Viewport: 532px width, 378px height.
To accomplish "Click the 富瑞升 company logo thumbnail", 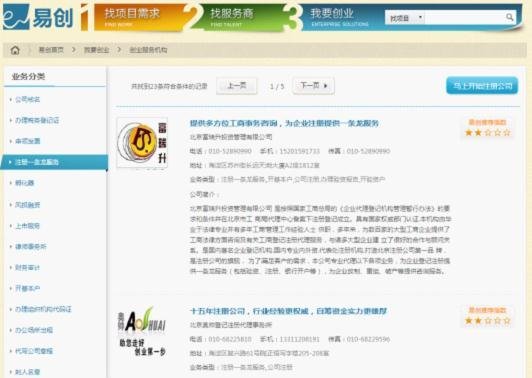I will (x=142, y=143).
